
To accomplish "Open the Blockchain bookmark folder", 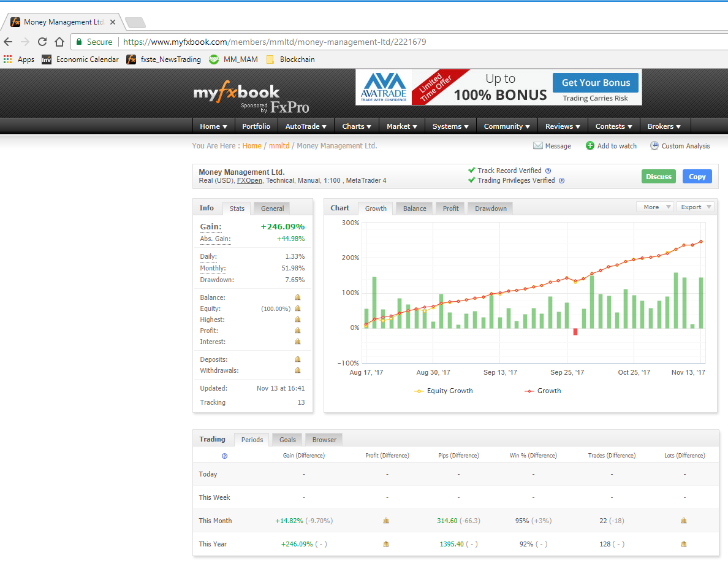I will (290, 59).
